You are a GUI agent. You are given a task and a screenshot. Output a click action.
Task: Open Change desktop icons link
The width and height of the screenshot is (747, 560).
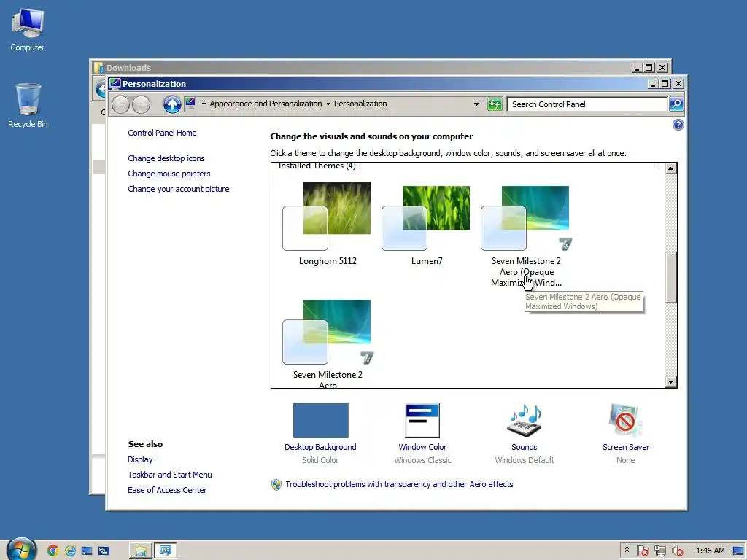pos(166,158)
